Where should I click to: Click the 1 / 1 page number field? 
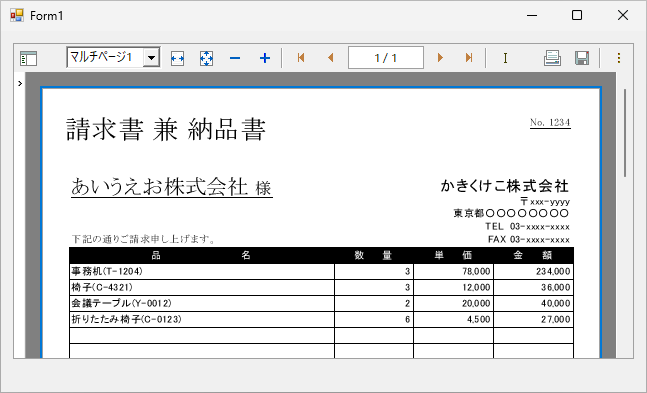tap(386, 57)
